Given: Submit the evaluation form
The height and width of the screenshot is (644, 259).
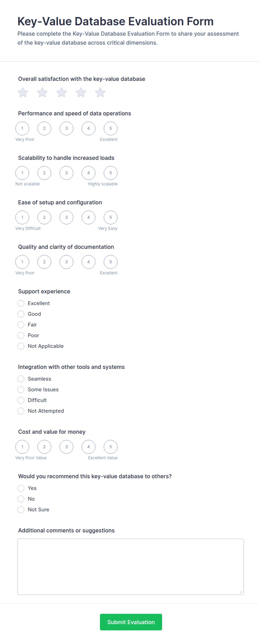Looking at the screenshot, I should point(131,622).
